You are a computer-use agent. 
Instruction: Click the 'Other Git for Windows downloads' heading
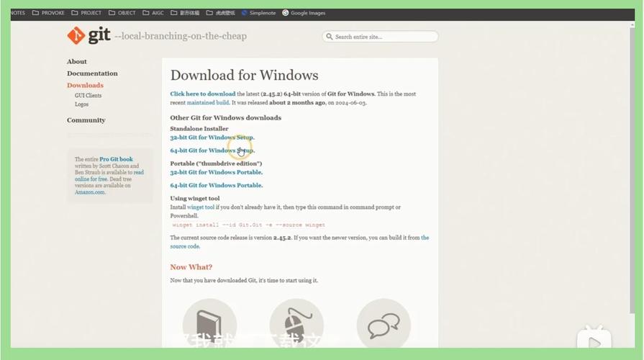click(x=225, y=118)
